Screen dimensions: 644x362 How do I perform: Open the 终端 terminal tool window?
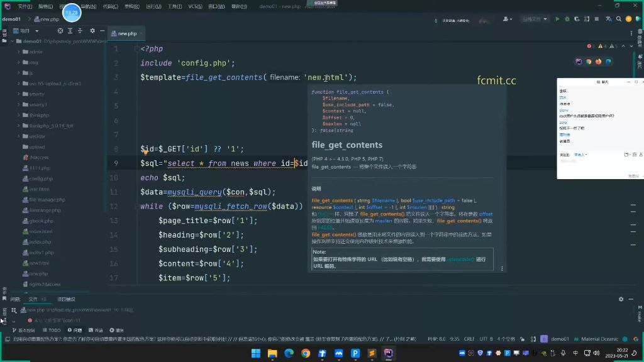(x=96, y=330)
